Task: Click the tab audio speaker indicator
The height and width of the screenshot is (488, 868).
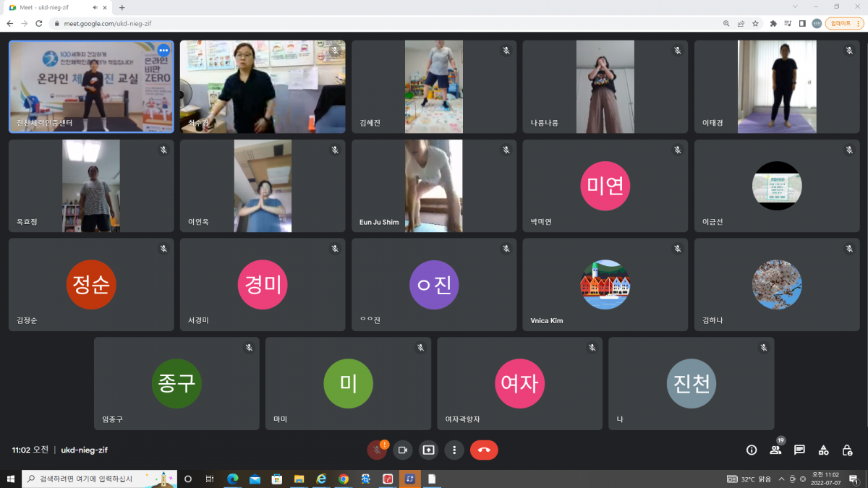Action: tap(95, 7)
